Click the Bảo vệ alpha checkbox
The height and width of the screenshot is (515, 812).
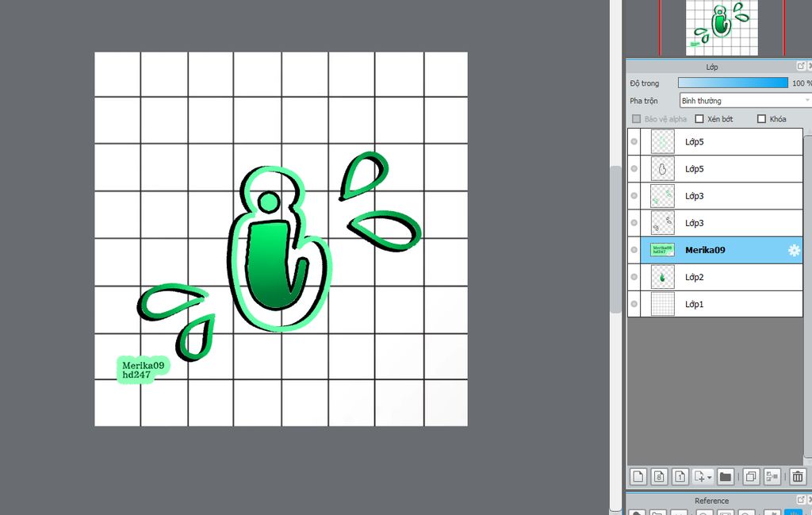pos(637,119)
